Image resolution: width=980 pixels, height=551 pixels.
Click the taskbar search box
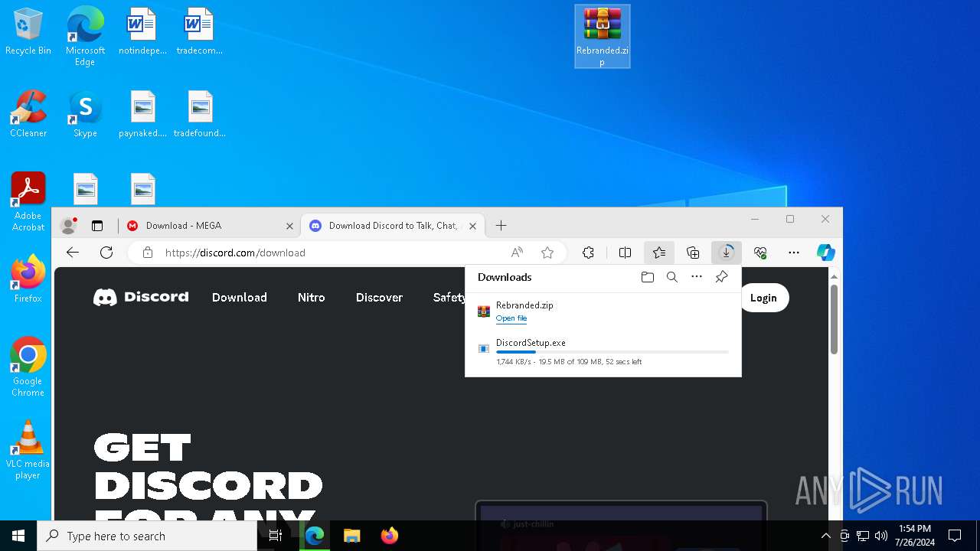coord(147,536)
